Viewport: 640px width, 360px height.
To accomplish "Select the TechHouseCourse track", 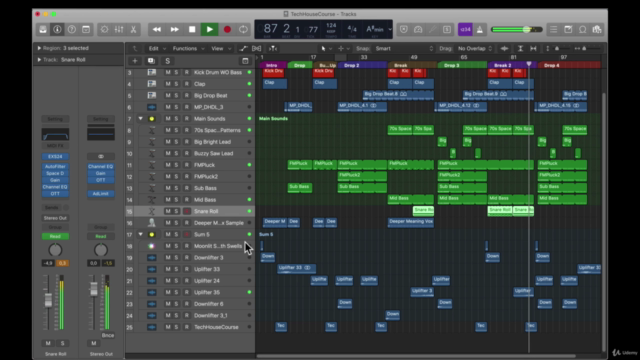I will 190,327.
